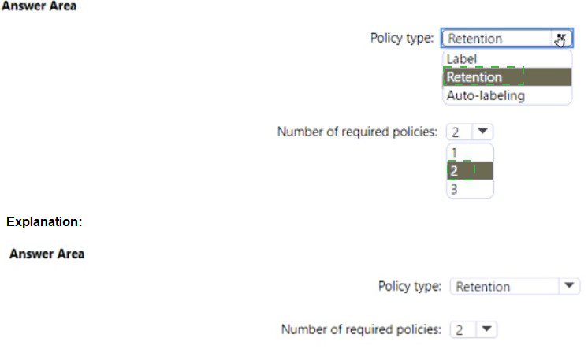Click the Answer Area heading below the Explanation

[47, 254]
